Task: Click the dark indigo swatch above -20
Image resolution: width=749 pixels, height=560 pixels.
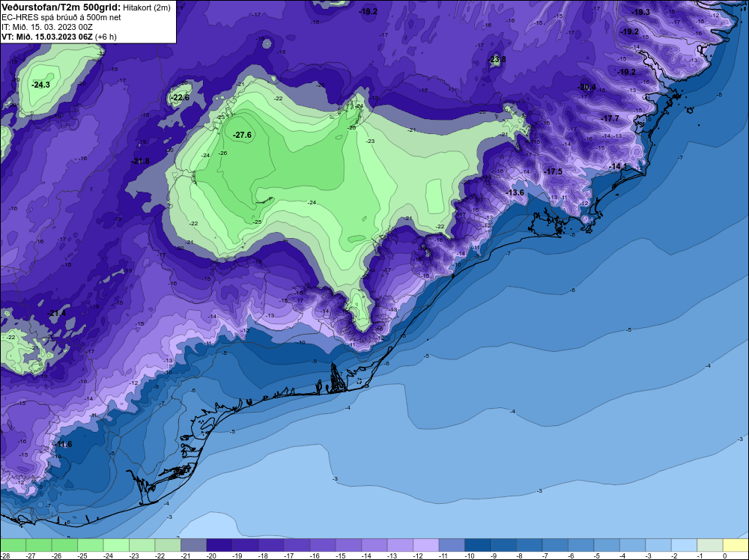Action: tap(219, 545)
